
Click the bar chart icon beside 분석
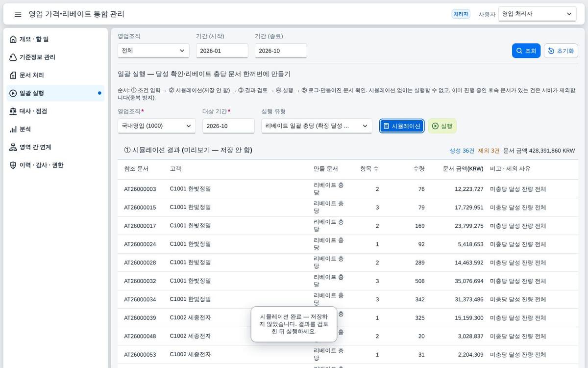click(x=13, y=130)
